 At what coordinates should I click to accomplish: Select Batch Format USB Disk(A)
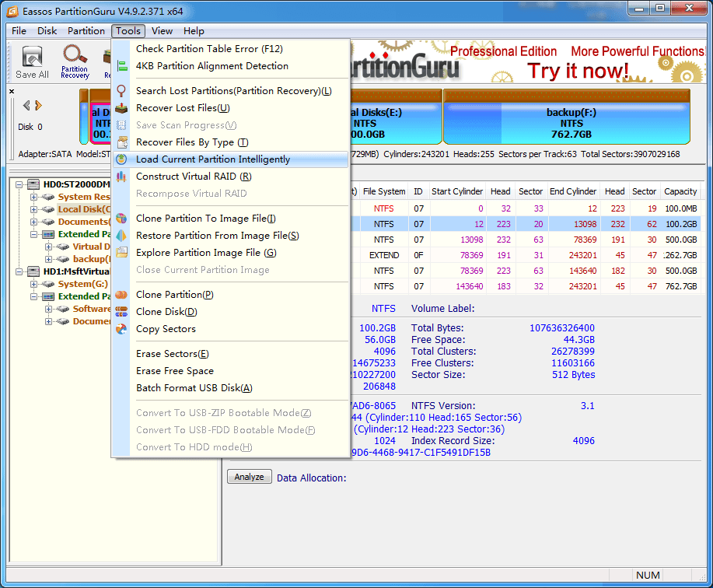[231, 388]
